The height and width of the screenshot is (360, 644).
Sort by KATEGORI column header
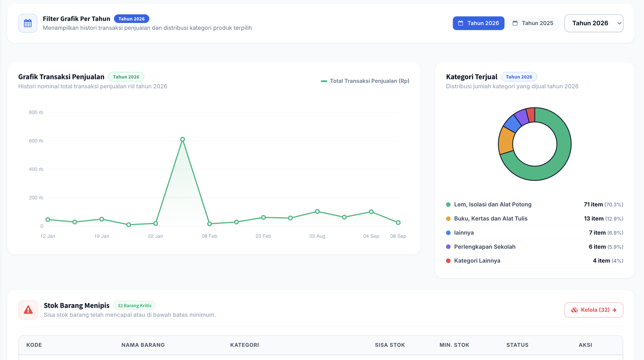coord(244,345)
